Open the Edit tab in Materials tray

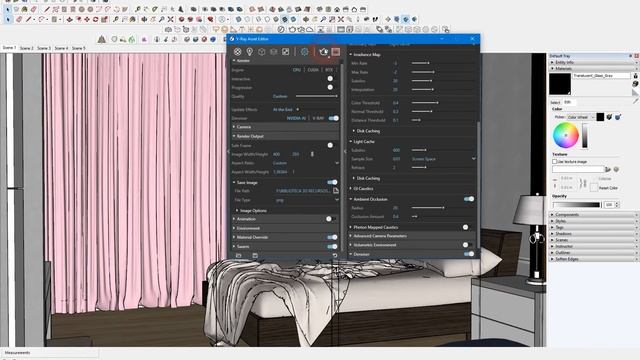tap(568, 102)
